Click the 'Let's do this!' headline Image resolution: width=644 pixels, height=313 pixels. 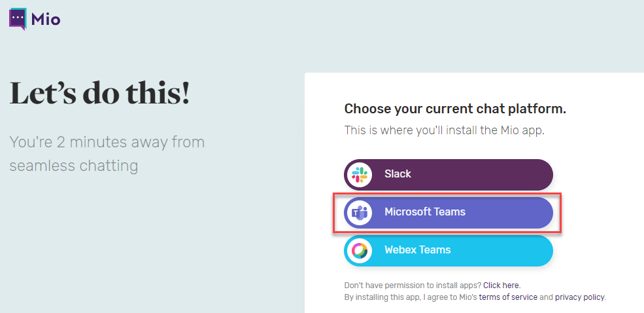(99, 94)
